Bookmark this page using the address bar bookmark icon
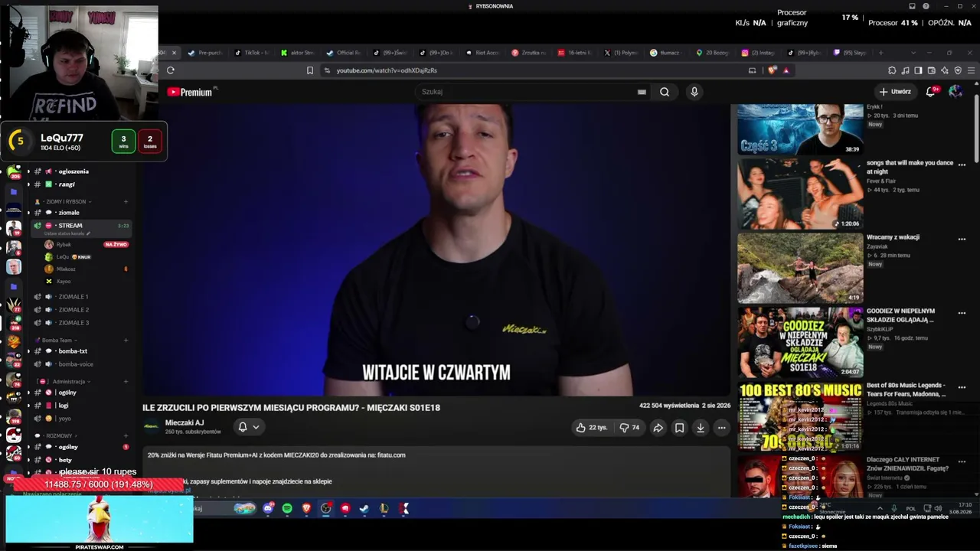 point(310,70)
